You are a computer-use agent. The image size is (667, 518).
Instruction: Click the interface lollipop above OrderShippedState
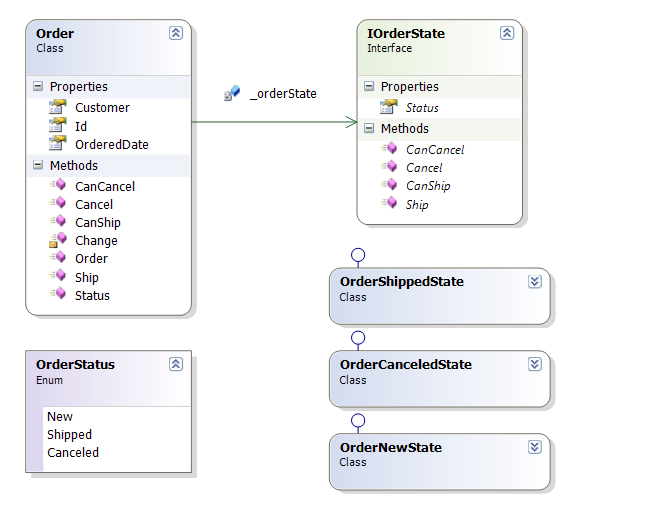tap(358, 255)
